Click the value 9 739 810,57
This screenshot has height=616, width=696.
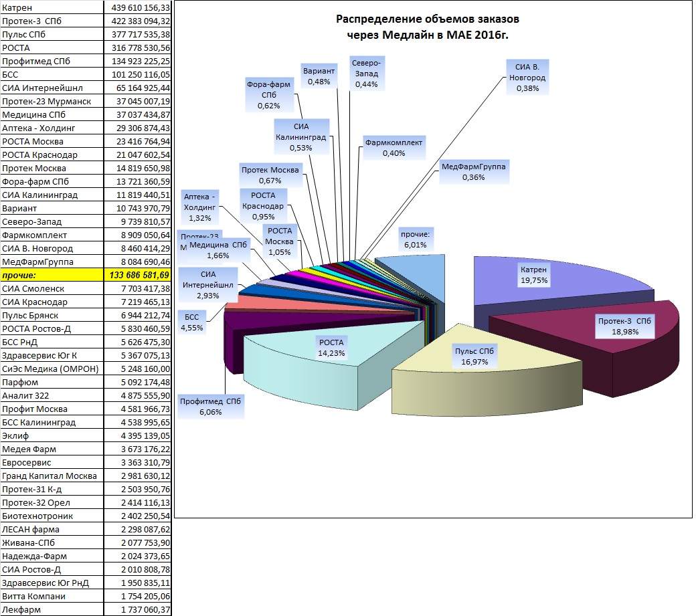138,222
